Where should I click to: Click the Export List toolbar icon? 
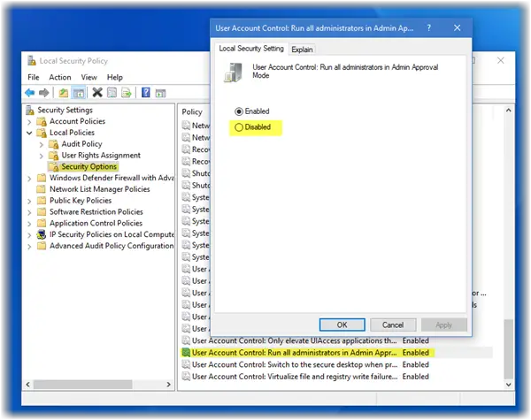127,92
